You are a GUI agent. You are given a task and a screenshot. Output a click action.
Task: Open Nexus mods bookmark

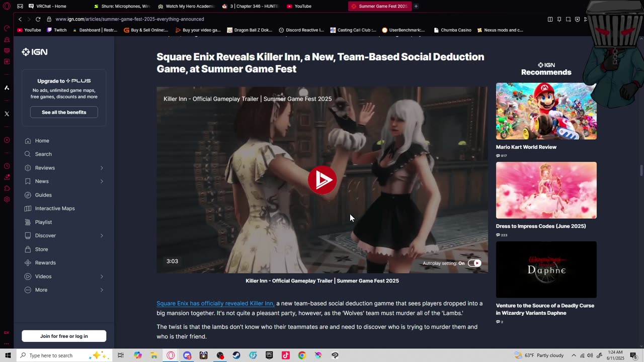[500, 30]
